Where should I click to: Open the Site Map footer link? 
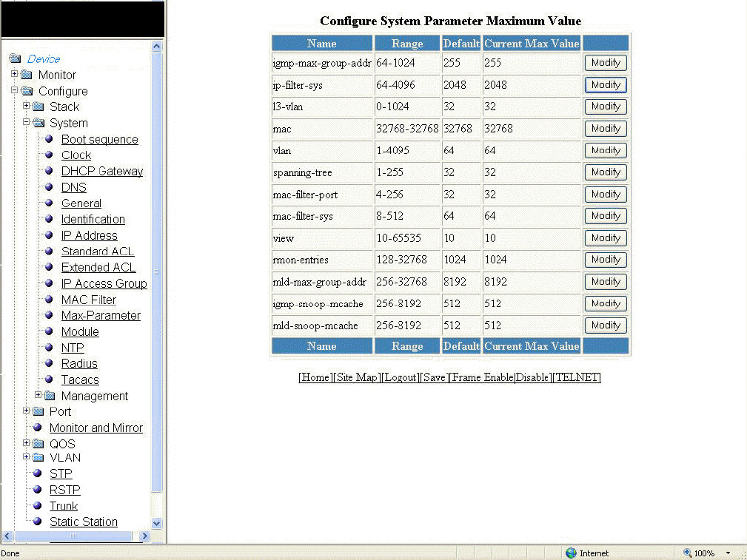[x=357, y=377]
